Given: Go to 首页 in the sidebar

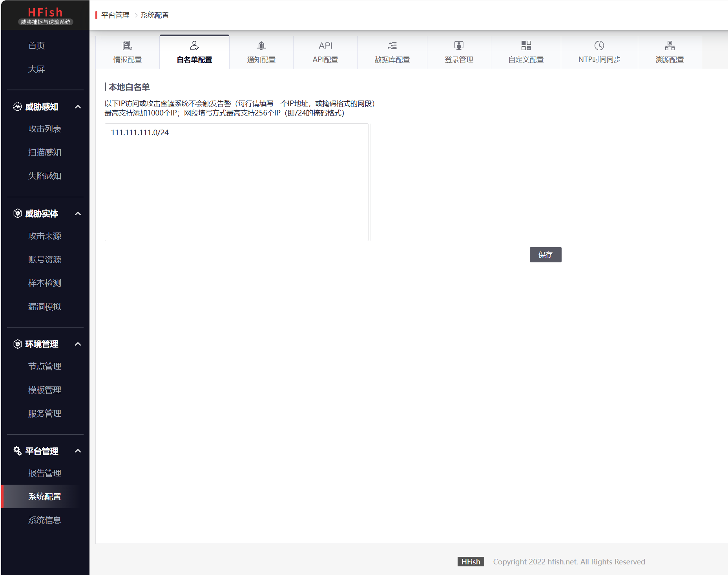Looking at the screenshot, I should (36, 46).
